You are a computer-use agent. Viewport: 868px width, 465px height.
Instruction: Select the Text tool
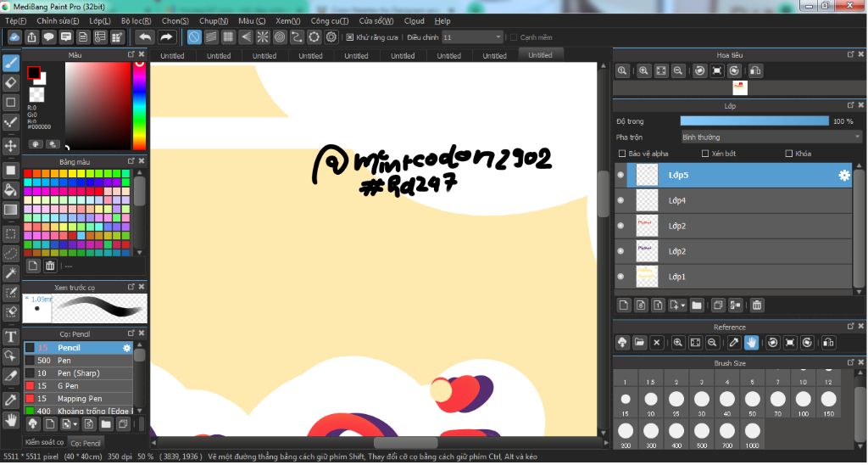pyautogui.click(x=10, y=336)
